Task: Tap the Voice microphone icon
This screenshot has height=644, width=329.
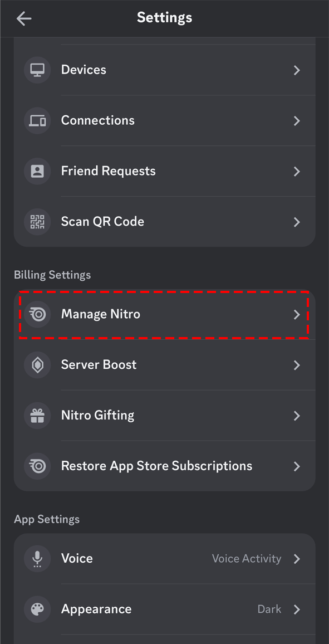Action: tap(37, 559)
